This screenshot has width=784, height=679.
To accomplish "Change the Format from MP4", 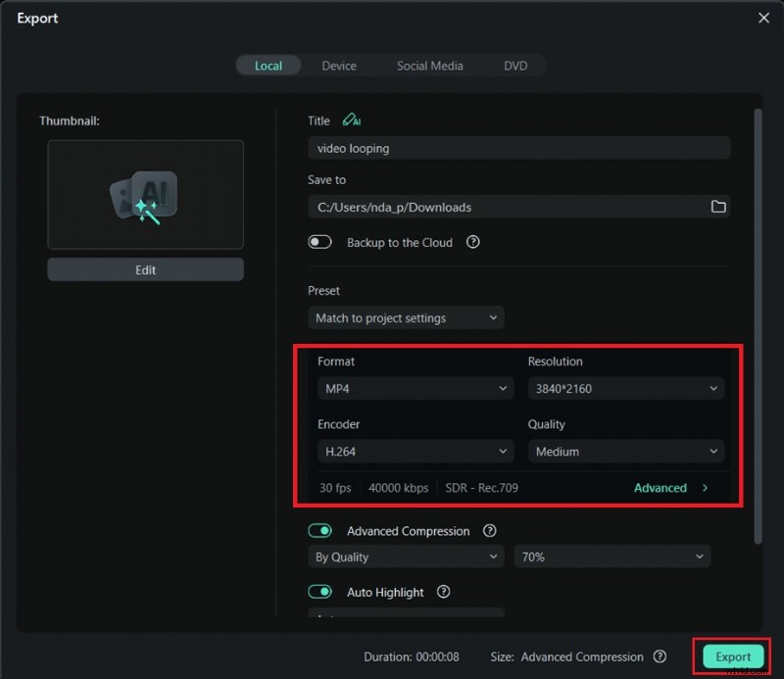I will 415,388.
